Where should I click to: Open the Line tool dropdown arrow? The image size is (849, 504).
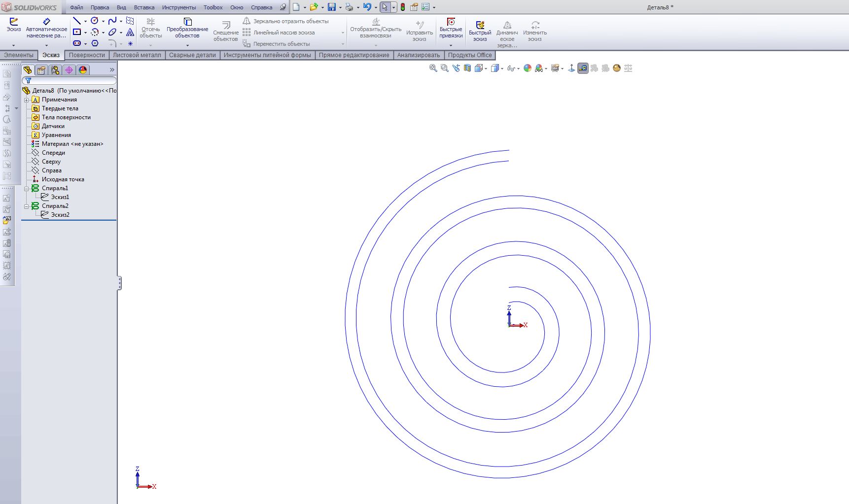[85, 21]
